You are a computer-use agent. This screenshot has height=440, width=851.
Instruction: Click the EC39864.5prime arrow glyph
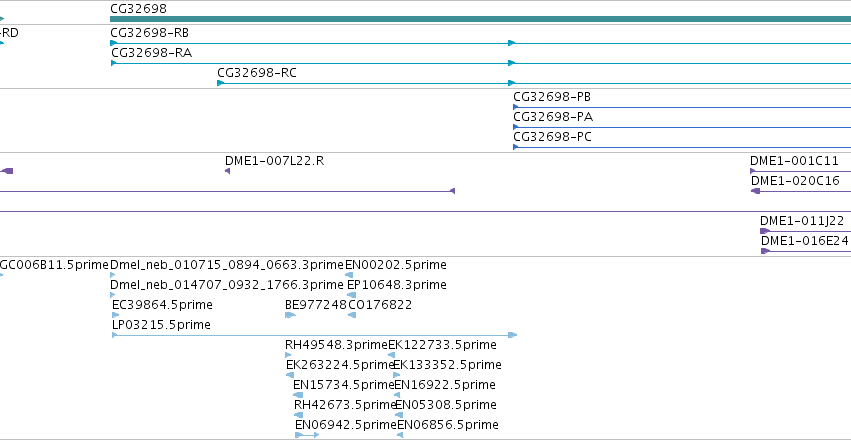click(115, 315)
